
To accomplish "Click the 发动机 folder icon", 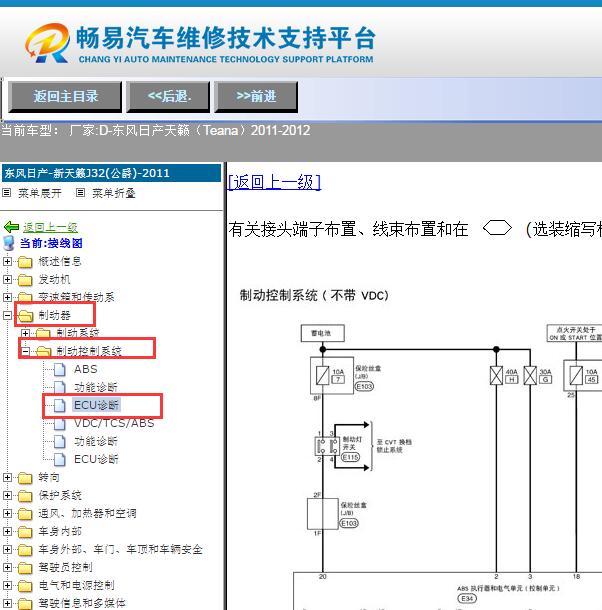I will (25, 280).
